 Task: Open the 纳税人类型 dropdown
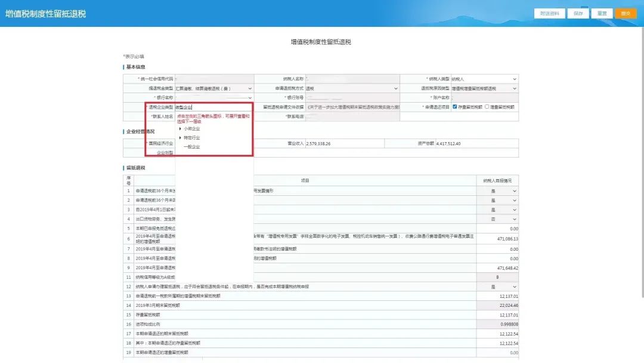coord(484,79)
